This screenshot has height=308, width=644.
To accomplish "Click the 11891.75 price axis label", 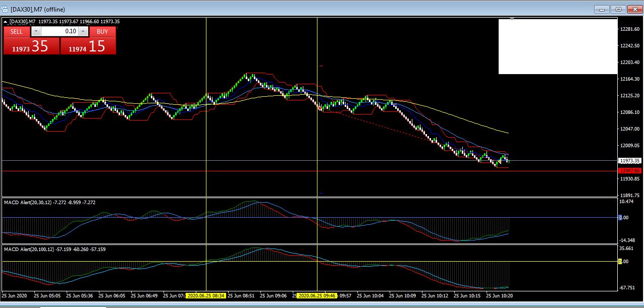I will [x=630, y=196].
